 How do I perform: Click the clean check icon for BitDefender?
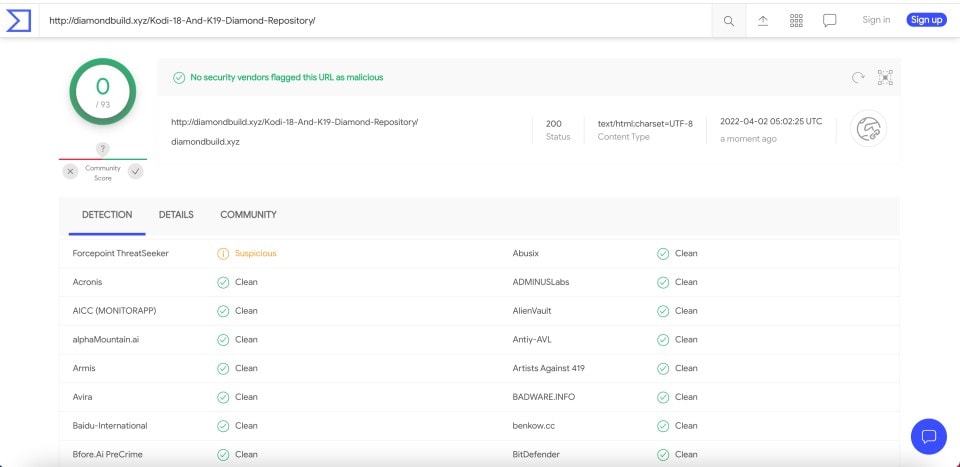[x=663, y=455]
